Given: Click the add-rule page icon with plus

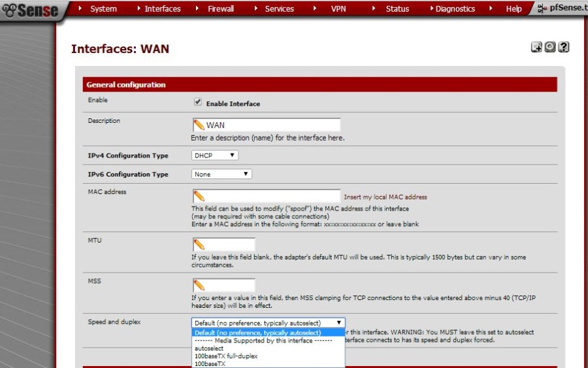Looking at the screenshot, I should (536, 47).
